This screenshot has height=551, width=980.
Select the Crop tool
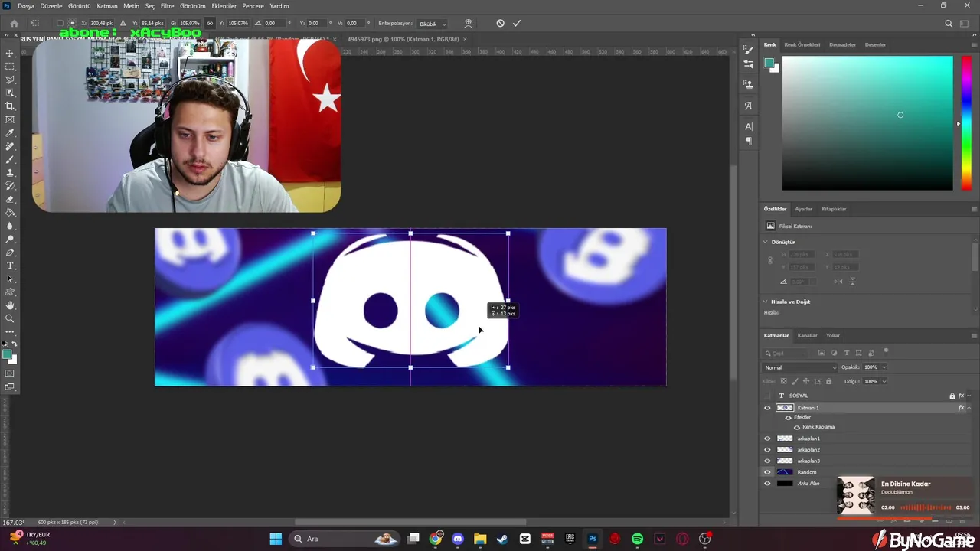pos(10,106)
